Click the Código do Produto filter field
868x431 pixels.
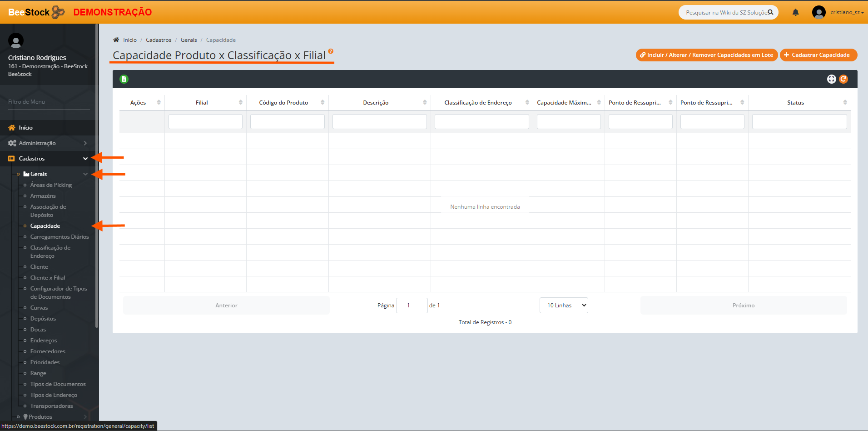click(287, 122)
